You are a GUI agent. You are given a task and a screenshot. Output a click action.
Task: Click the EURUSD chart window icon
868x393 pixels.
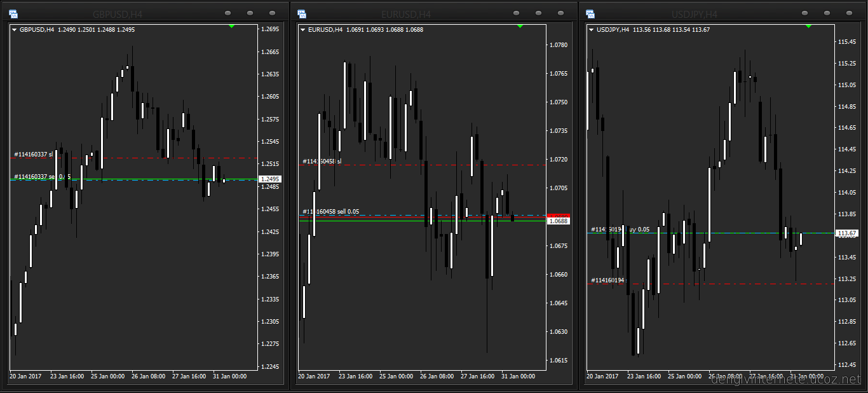[302, 13]
